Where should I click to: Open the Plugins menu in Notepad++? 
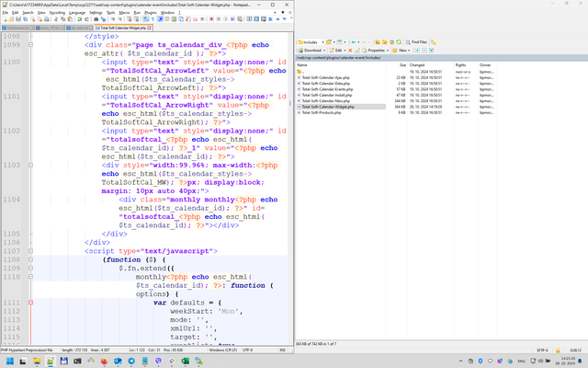point(151,12)
